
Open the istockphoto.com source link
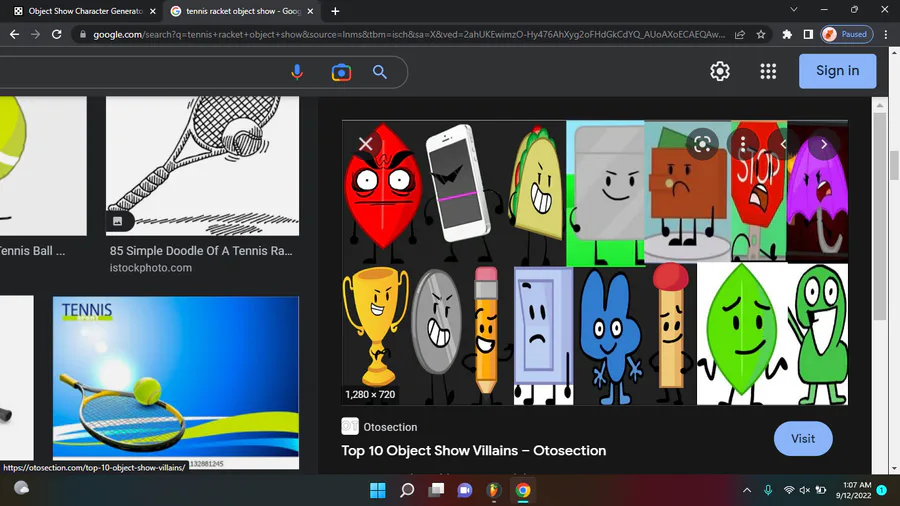coord(151,268)
